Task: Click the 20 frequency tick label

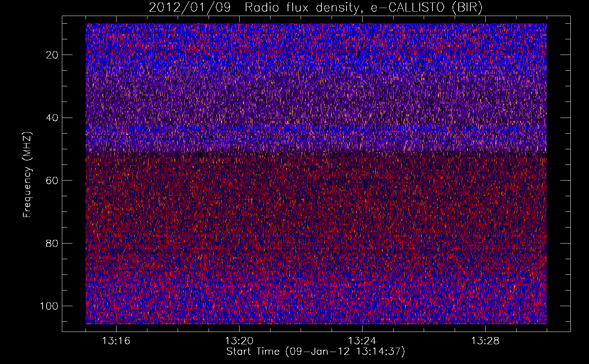Action: coord(52,55)
